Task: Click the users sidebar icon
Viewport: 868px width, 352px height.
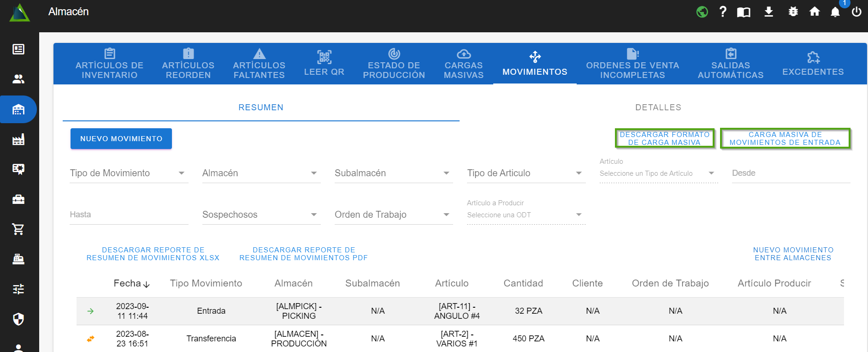Action: tap(18, 79)
